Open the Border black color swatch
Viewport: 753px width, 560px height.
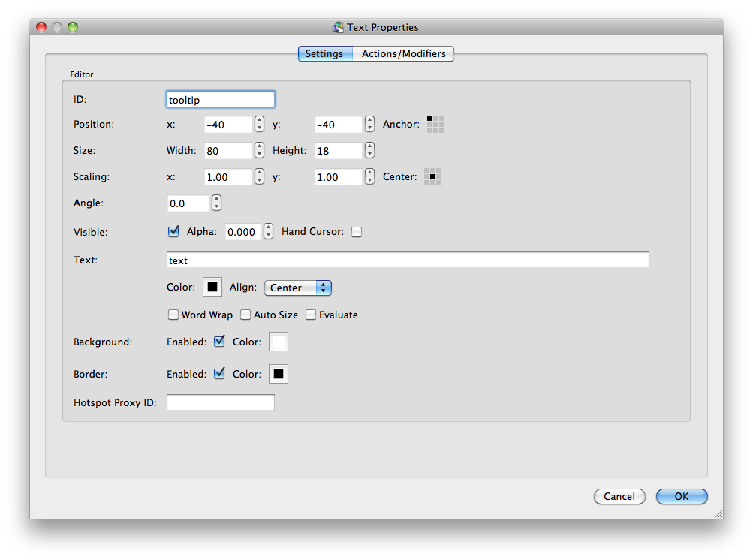279,374
